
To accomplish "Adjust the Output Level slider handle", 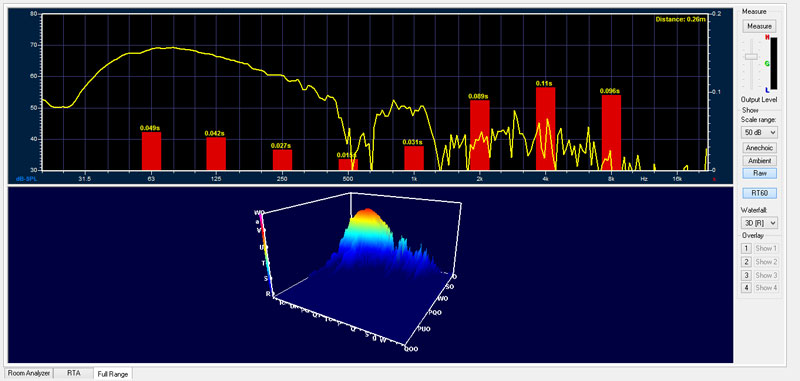I will click(751, 57).
